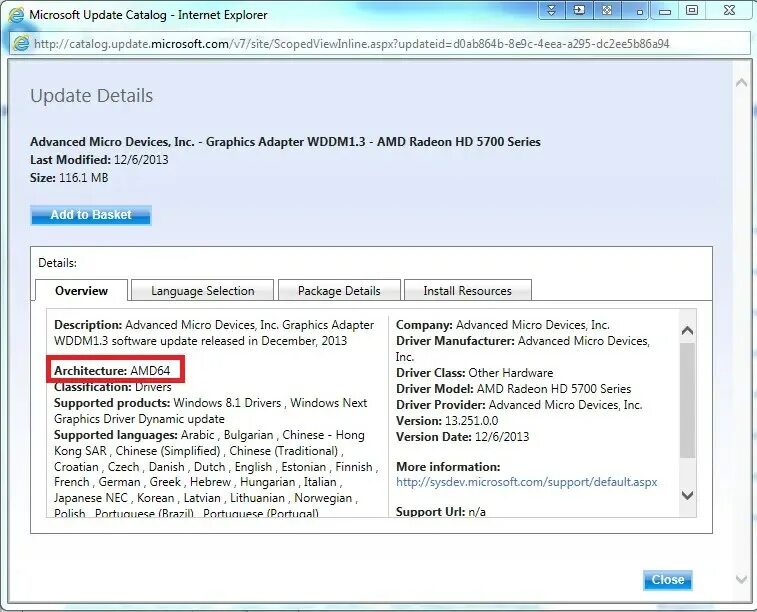757x612 pixels.
Task: Click the More information label
Action: 448,467
